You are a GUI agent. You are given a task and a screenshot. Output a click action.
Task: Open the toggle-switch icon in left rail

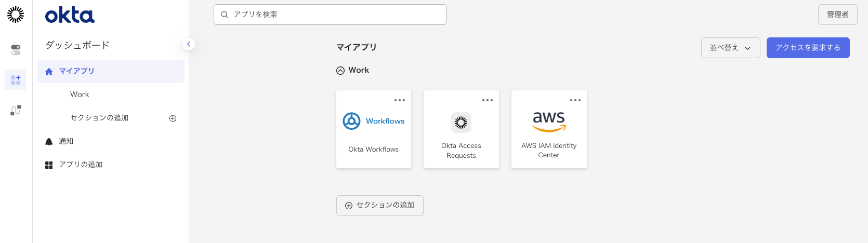tap(16, 50)
